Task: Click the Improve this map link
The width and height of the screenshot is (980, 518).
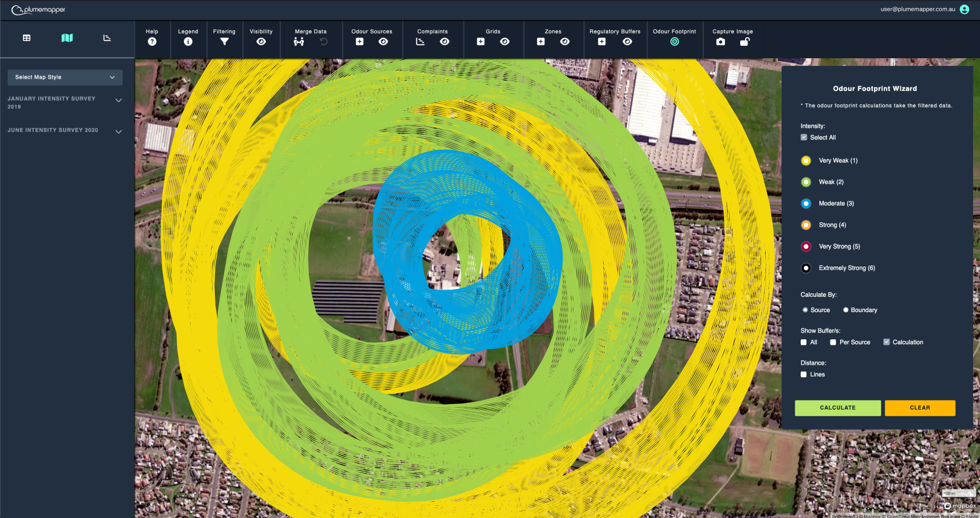Action: [x=941, y=516]
